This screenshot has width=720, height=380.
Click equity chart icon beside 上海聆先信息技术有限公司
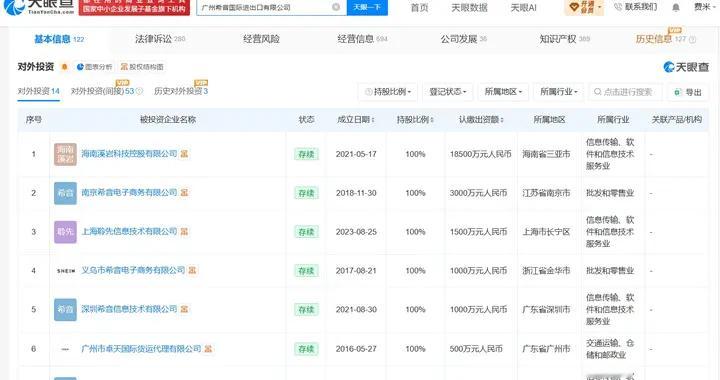point(184,232)
